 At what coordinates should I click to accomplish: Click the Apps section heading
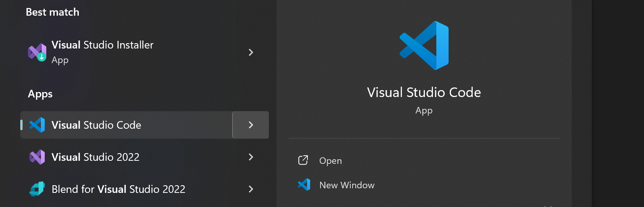(40, 94)
